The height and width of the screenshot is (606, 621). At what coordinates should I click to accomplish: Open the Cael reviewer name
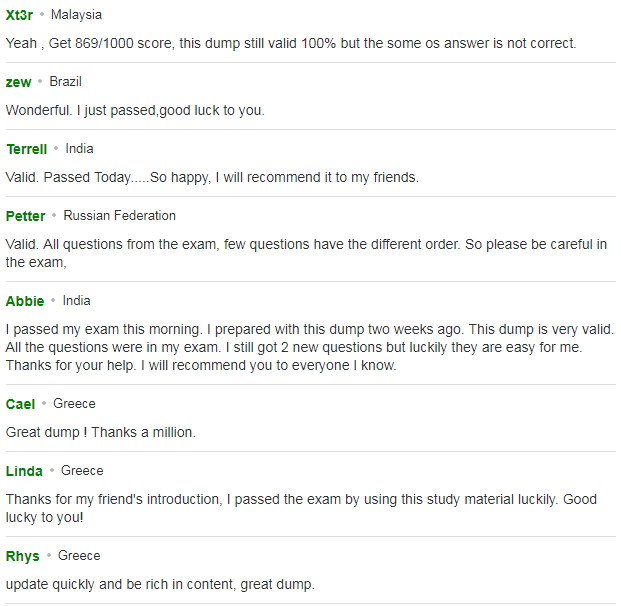(21, 404)
